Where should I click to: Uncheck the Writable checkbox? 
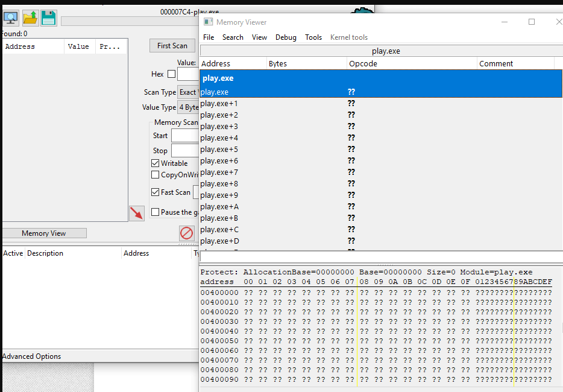(x=155, y=163)
